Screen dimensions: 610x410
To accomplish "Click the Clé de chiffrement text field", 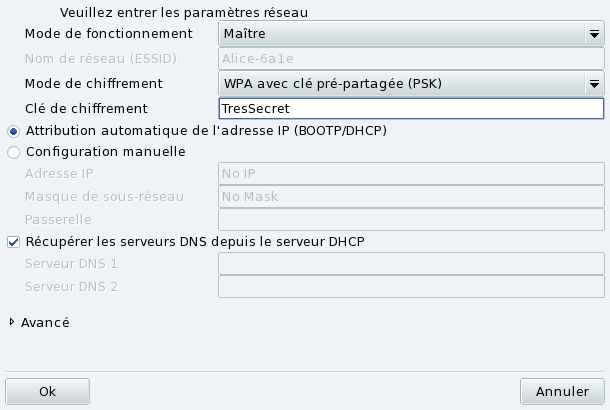I will pyautogui.click(x=411, y=108).
